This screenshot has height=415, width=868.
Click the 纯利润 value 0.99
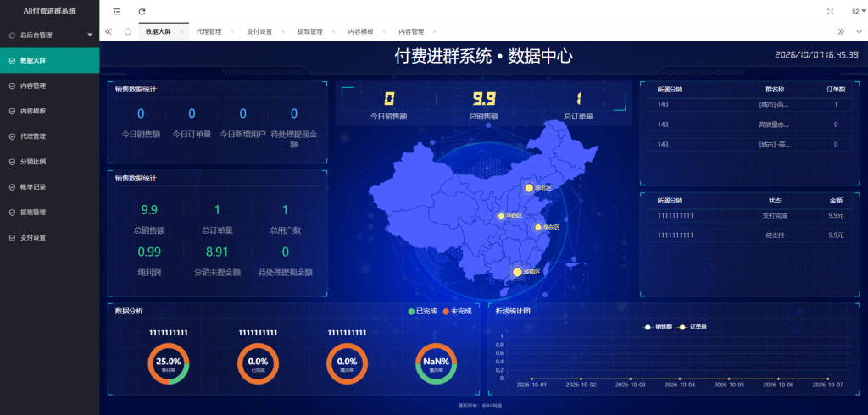(x=149, y=252)
